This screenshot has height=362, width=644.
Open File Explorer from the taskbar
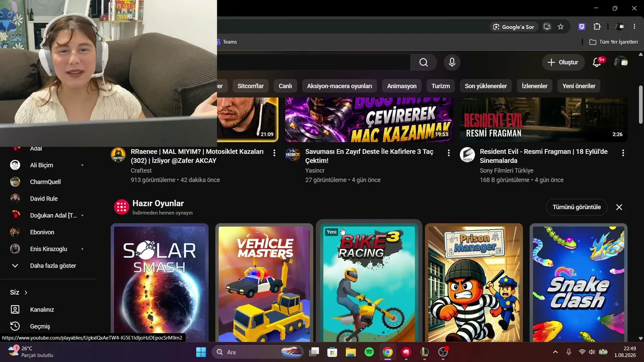[x=351, y=352]
